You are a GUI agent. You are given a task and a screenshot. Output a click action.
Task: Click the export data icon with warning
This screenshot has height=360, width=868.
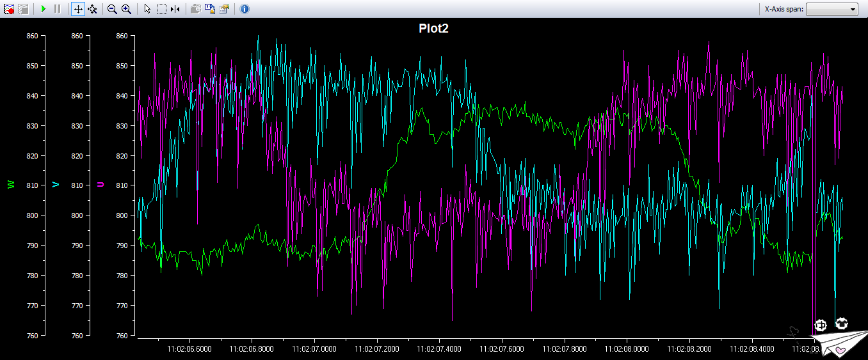210,9
